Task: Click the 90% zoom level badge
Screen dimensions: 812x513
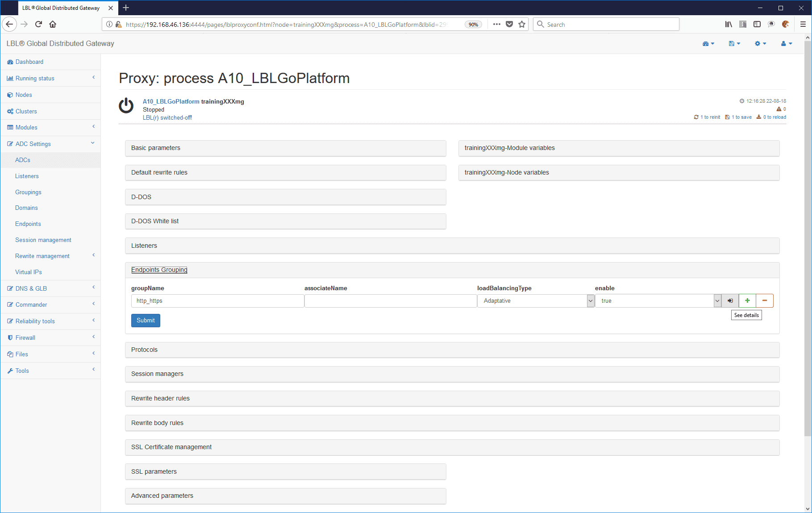Action: point(473,25)
